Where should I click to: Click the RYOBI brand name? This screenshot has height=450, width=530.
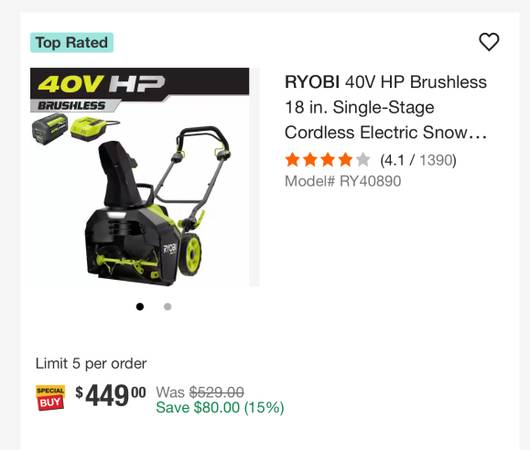[312, 82]
